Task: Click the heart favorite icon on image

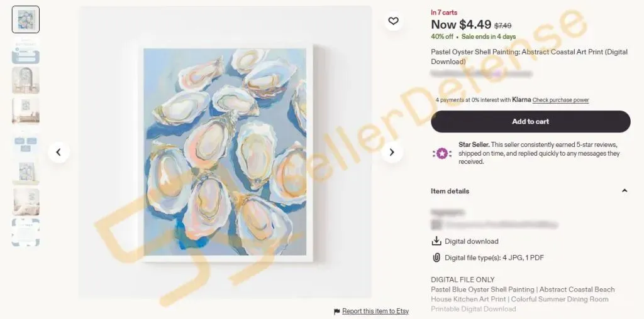Action: point(394,21)
